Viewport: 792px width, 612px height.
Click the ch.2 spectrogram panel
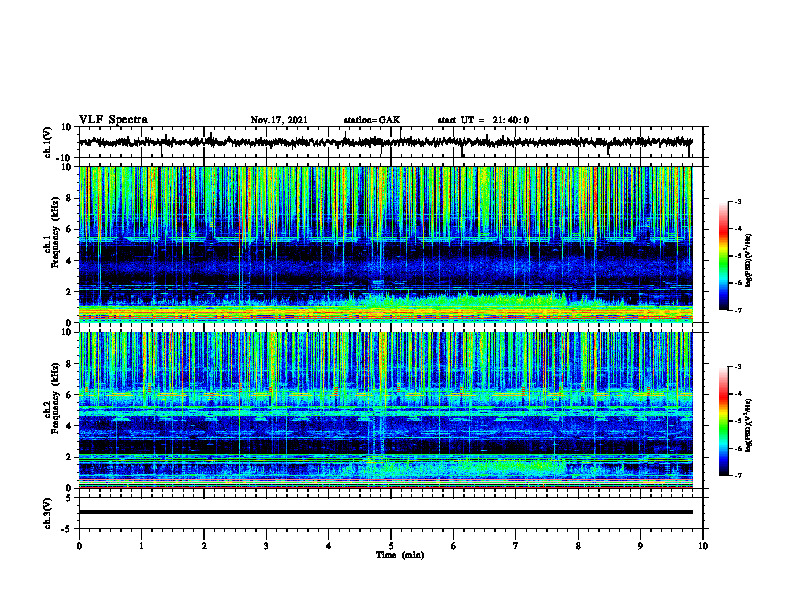385,410
